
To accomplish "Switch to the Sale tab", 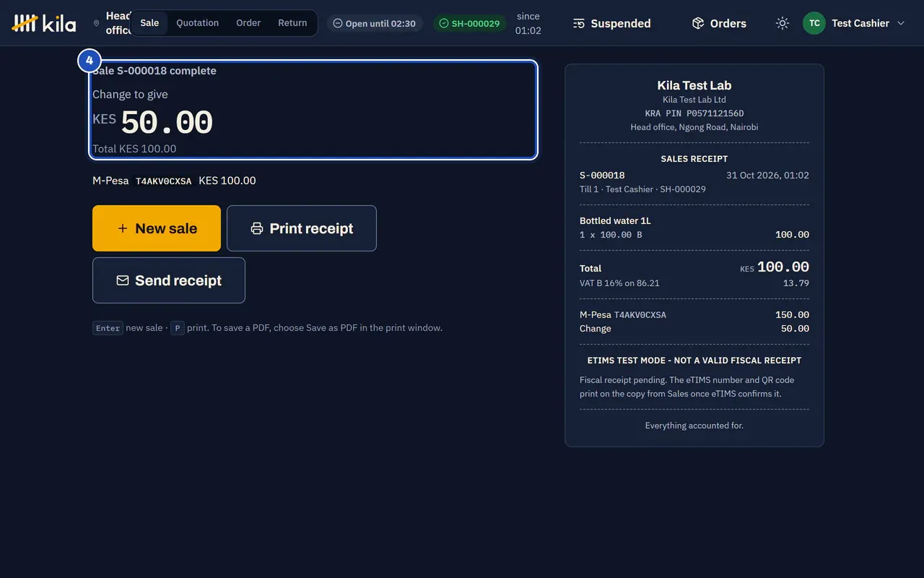I will tap(149, 23).
